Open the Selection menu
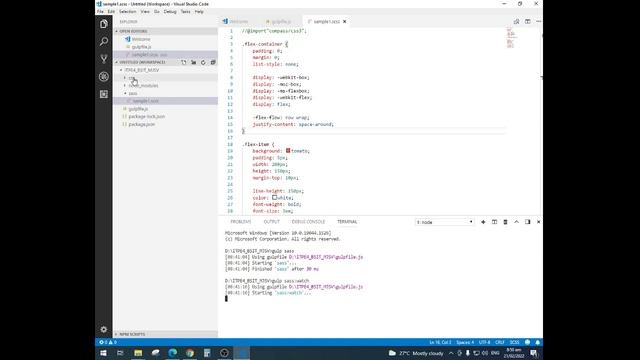 [127, 12]
